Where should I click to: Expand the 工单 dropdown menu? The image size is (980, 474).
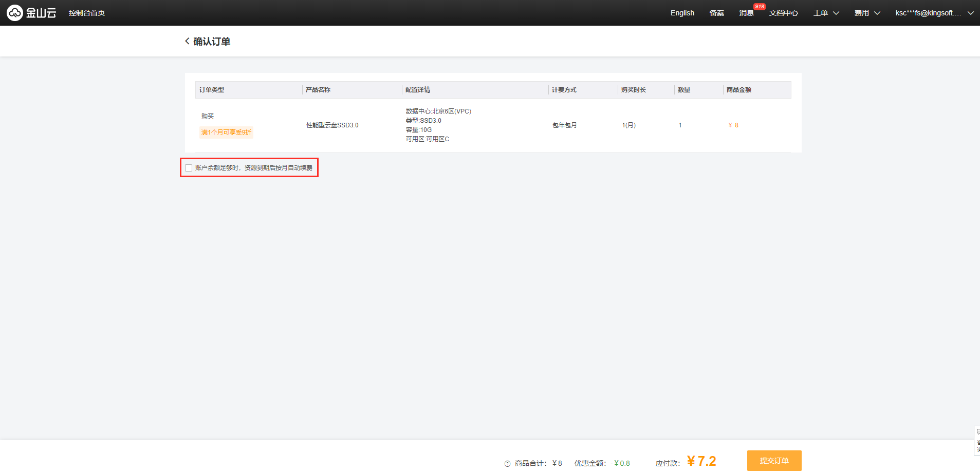(826, 13)
